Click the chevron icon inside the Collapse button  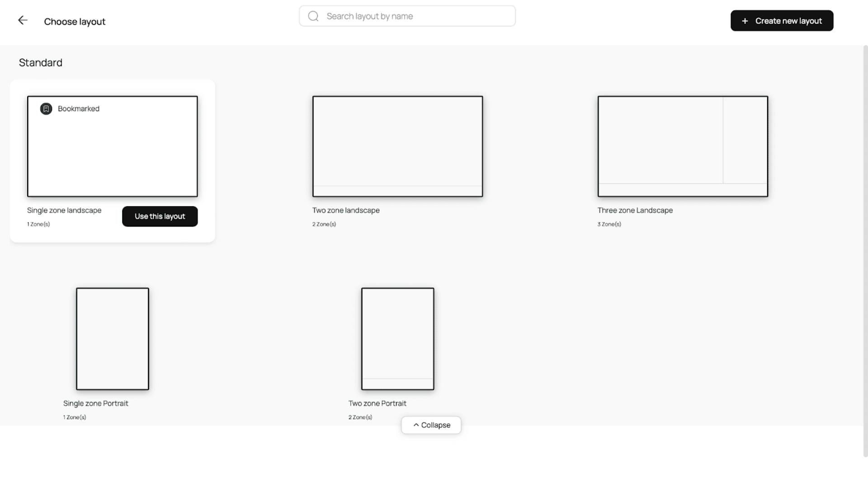416,425
